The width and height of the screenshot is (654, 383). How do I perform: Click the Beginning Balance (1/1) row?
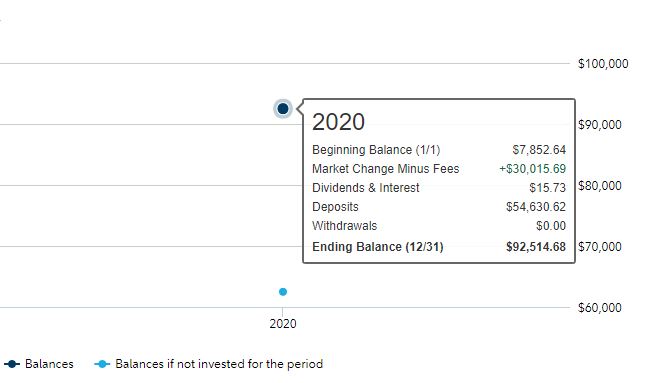coord(439,150)
